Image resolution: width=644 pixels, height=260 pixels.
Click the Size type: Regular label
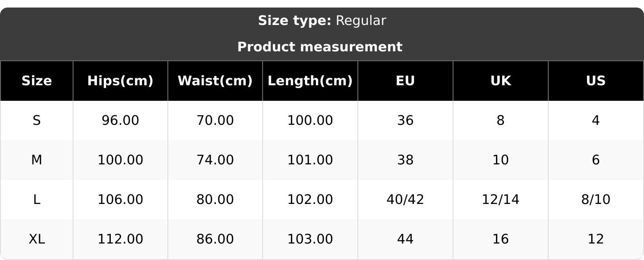[322, 21]
